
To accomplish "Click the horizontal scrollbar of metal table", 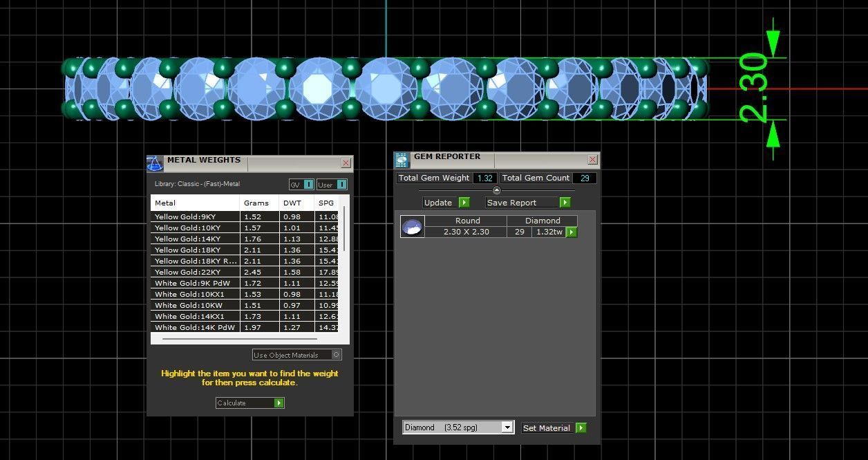I will click(x=240, y=339).
